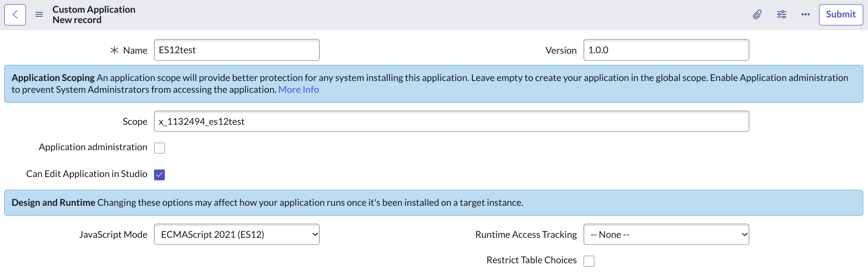The image size is (868, 275).
Task: Click the back arrow button
Action: coord(15,15)
